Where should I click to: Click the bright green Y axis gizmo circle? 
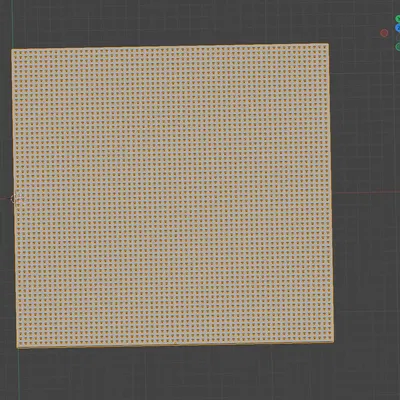(398, 19)
